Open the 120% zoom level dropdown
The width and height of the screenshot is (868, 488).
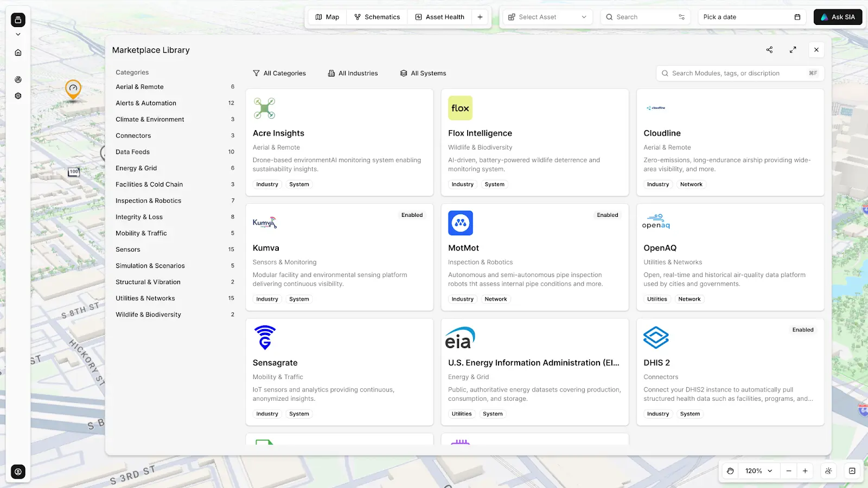click(x=758, y=471)
